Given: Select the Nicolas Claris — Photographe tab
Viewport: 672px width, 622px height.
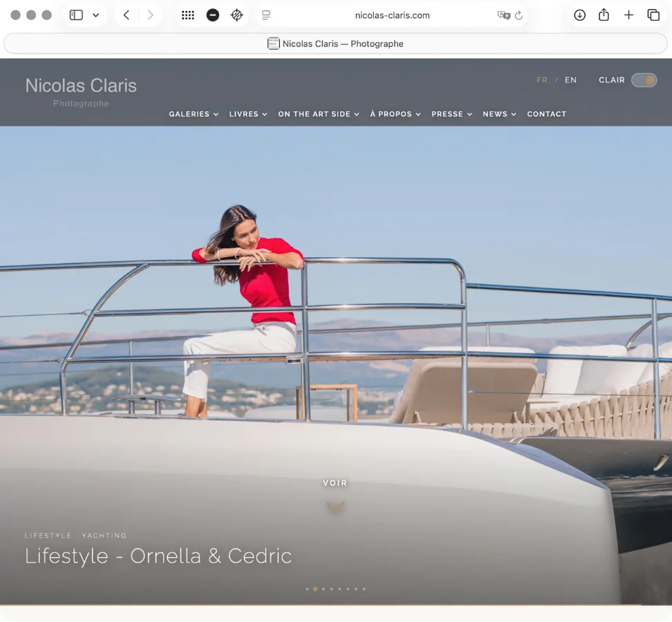Looking at the screenshot, I should [x=335, y=44].
